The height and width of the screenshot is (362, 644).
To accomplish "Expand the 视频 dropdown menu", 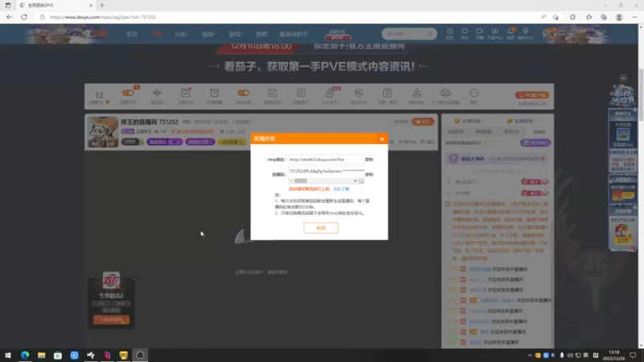I will pyautogui.click(x=208, y=34).
